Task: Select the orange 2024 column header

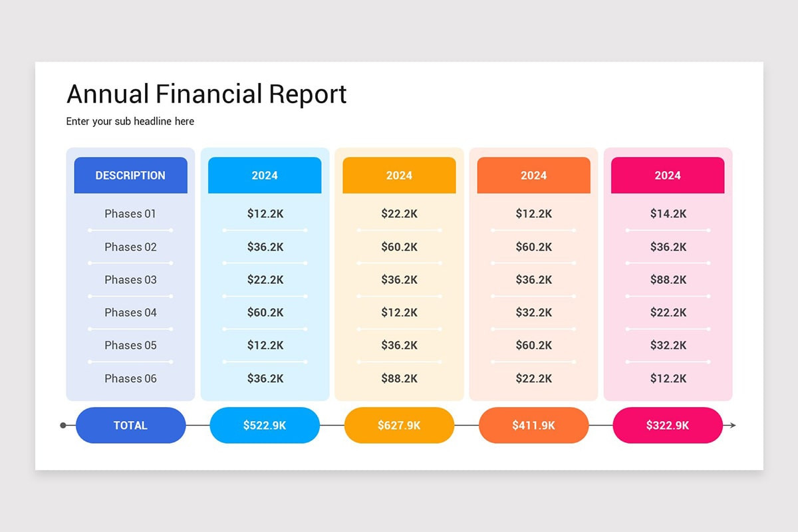Action: pos(533,176)
